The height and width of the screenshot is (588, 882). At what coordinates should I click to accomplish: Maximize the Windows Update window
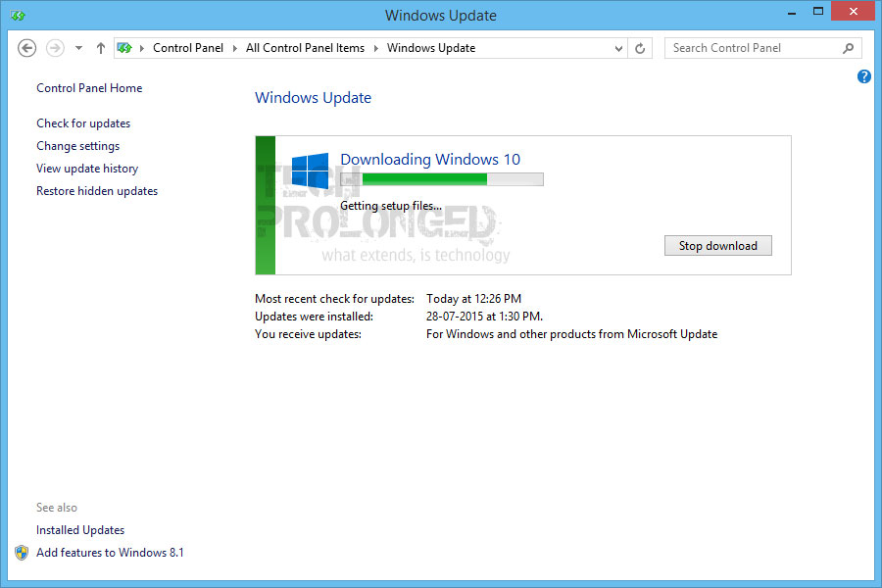818,11
